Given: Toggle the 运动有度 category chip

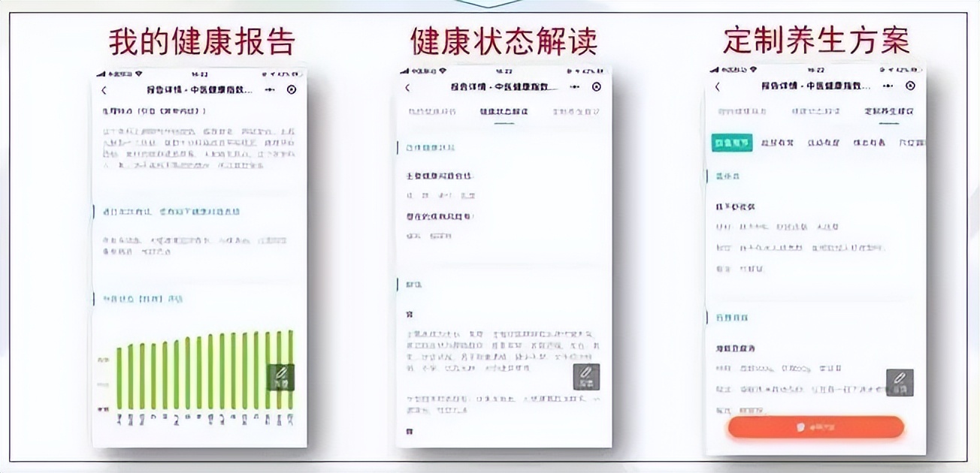Looking at the screenshot, I should point(823,143).
